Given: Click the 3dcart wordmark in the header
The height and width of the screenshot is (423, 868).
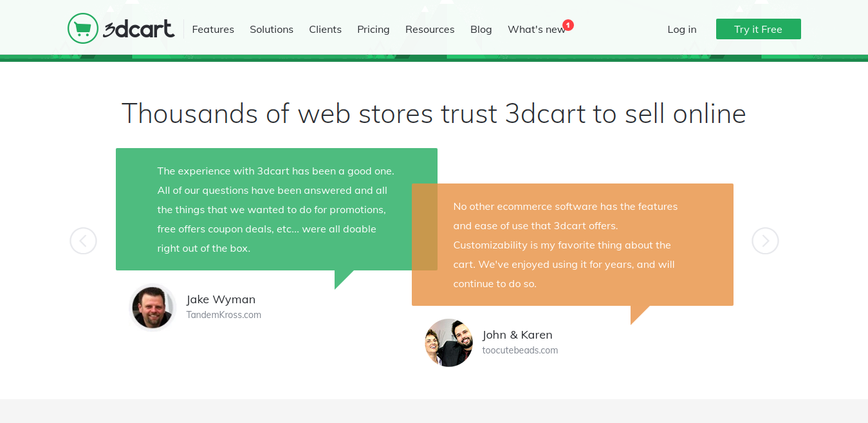Looking at the screenshot, I should [137, 28].
